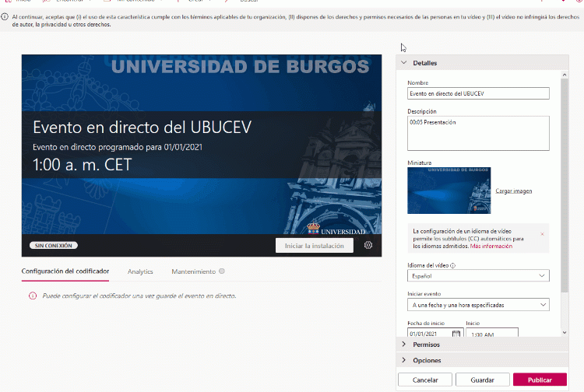Click the Publicar button
The image size is (584, 392).
(x=540, y=380)
